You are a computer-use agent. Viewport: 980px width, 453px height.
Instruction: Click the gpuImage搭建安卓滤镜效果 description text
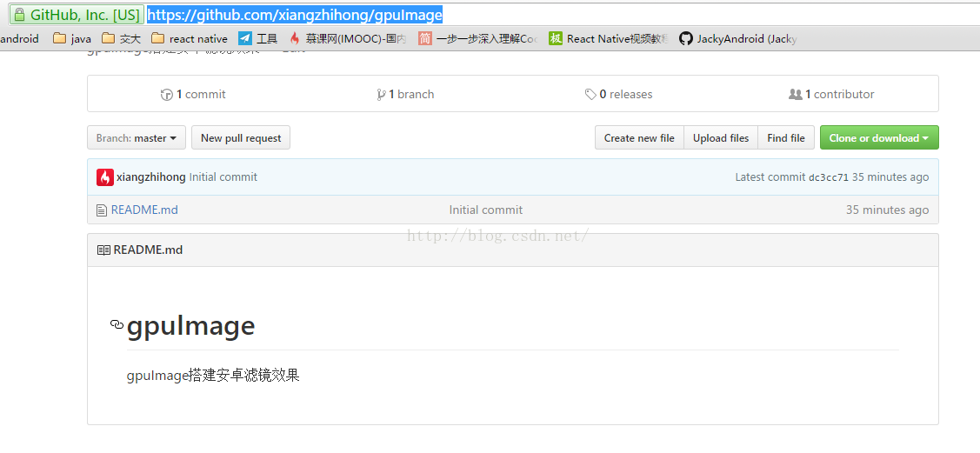tap(213, 376)
